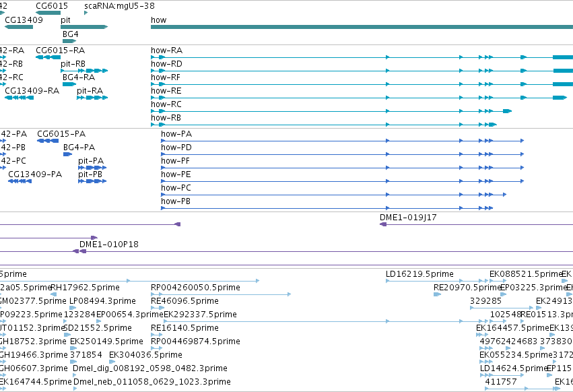
Task: Select the how-RB transcript
Action: tap(324, 125)
